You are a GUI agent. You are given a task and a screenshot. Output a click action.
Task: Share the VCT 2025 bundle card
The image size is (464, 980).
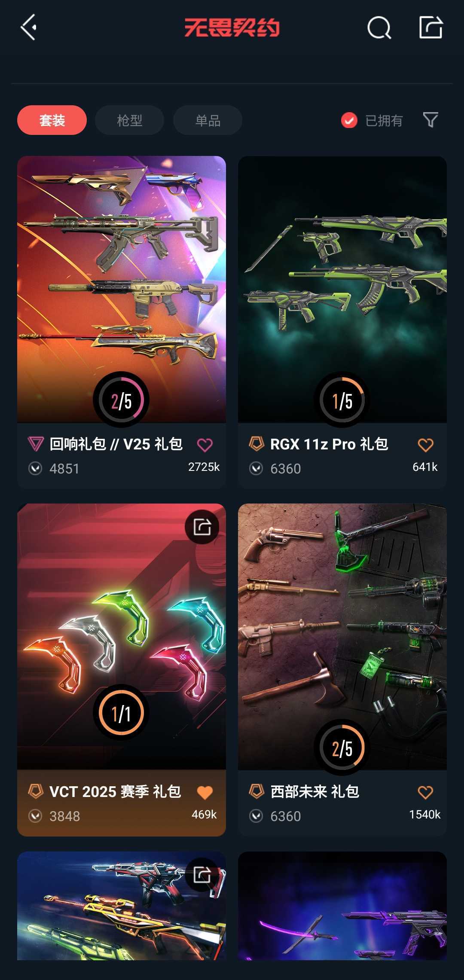202,527
